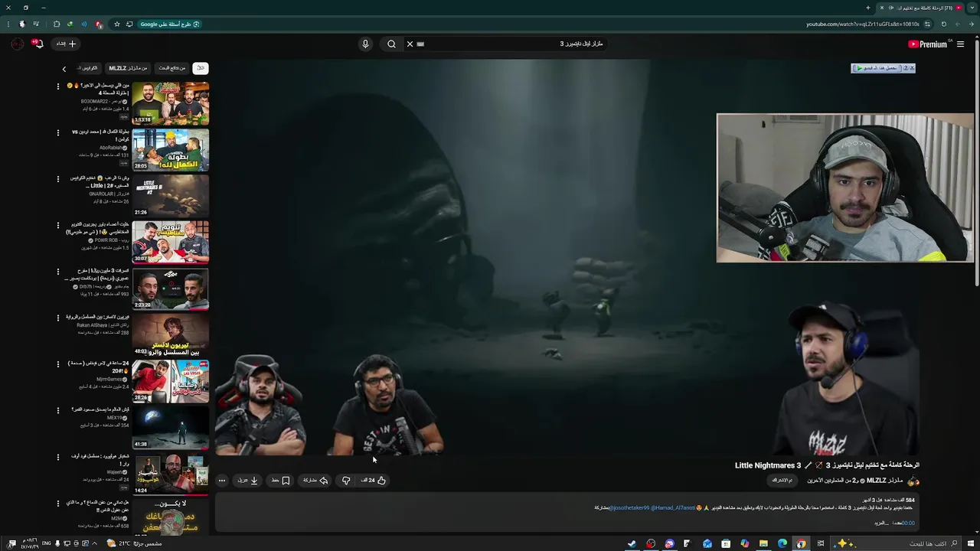
Task: Select the 'From search results' filter chip
Action: 171,68
